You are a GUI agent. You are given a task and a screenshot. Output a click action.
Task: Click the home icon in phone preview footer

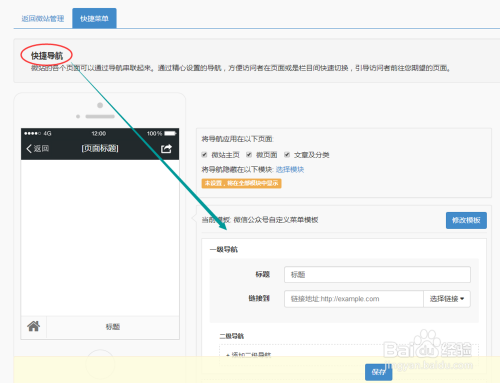click(x=34, y=326)
